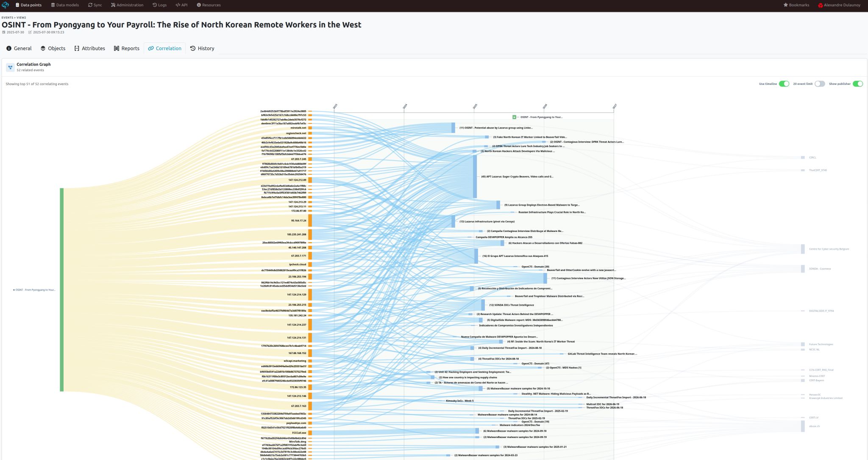Screen dimensions: 868x460
Task: Open the Resources menu
Action: pos(209,5)
